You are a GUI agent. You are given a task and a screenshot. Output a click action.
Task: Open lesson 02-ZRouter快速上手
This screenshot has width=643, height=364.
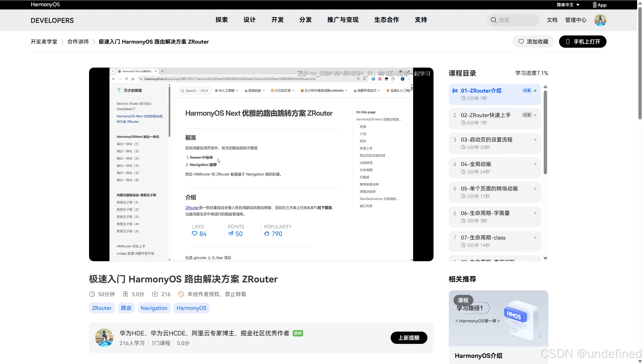(494, 119)
